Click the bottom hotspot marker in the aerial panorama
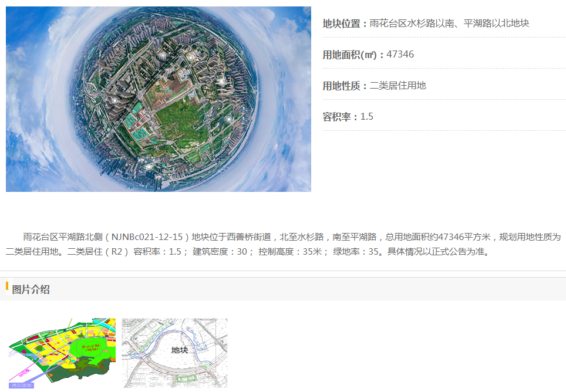Viewport: 566px width, 392px height. tap(149, 166)
